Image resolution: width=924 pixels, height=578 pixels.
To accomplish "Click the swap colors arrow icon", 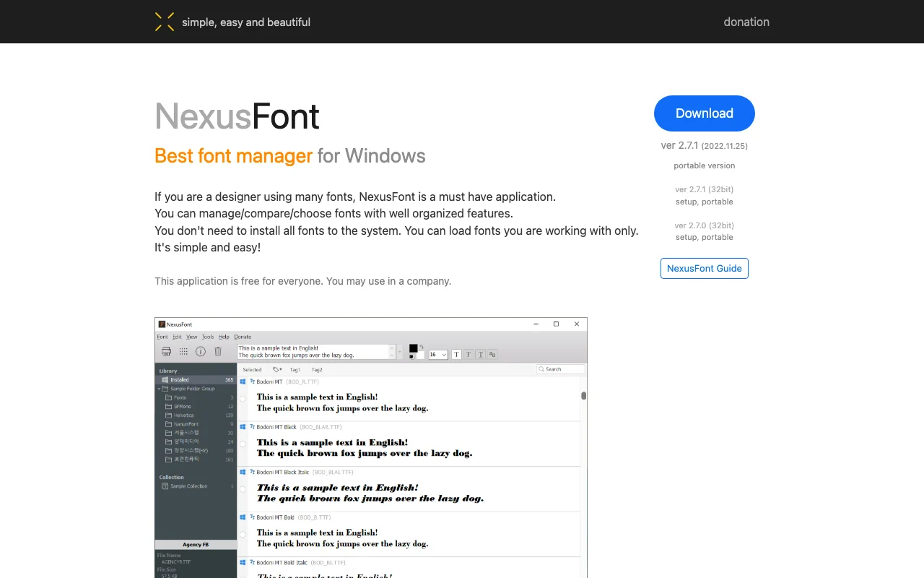I will (422, 347).
